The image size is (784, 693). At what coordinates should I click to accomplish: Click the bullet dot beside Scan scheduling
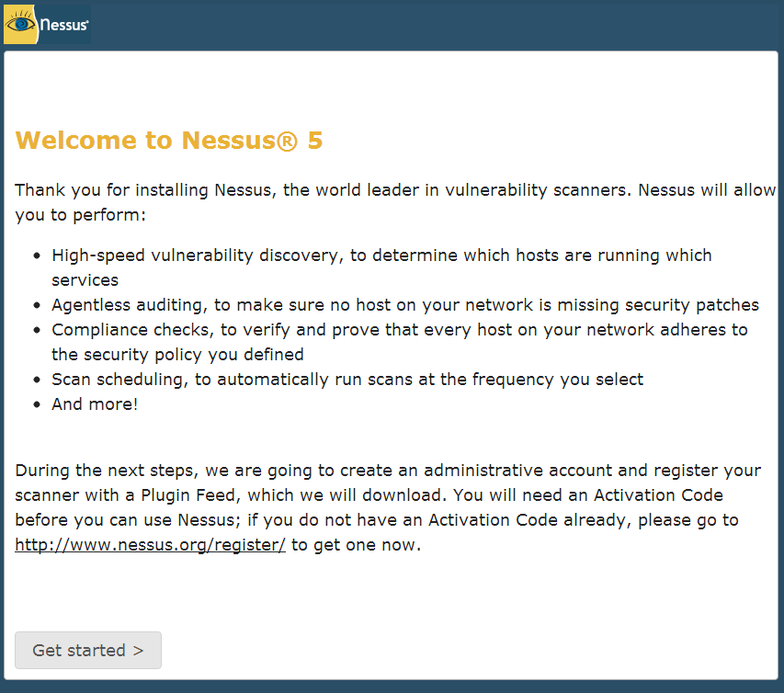[37, 380]
